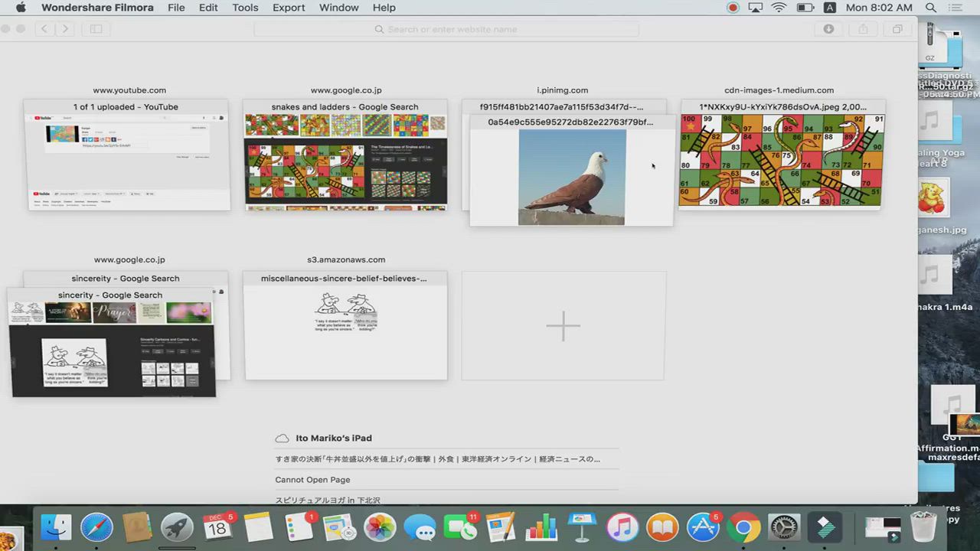Open the YouTube upload tab thumbnail
This screenshot has height=551, width=980.
click(x=129, y=161)
